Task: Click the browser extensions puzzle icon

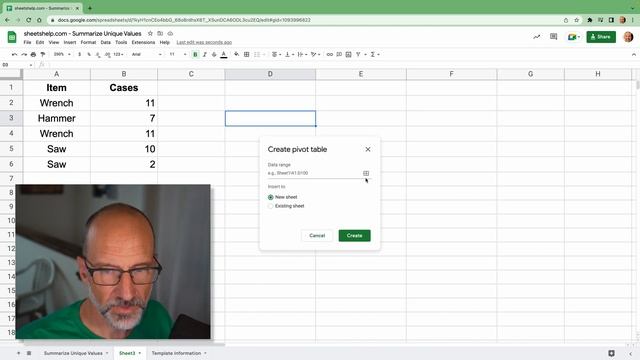Action: click(589, 20)
